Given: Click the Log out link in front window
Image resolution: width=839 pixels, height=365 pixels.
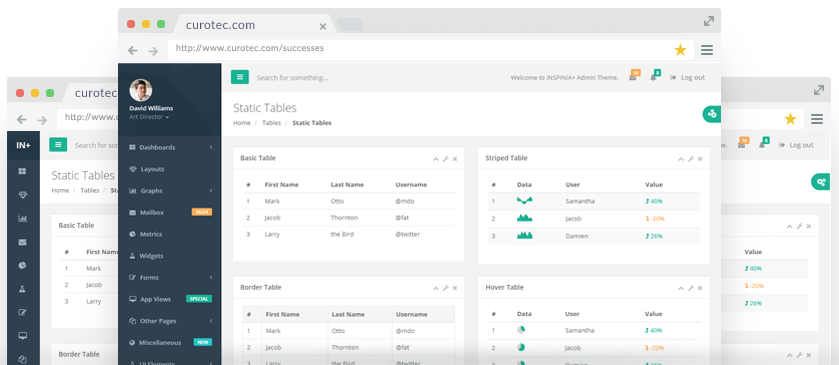Looking at the screenshot, I should (x=688, y=77).
